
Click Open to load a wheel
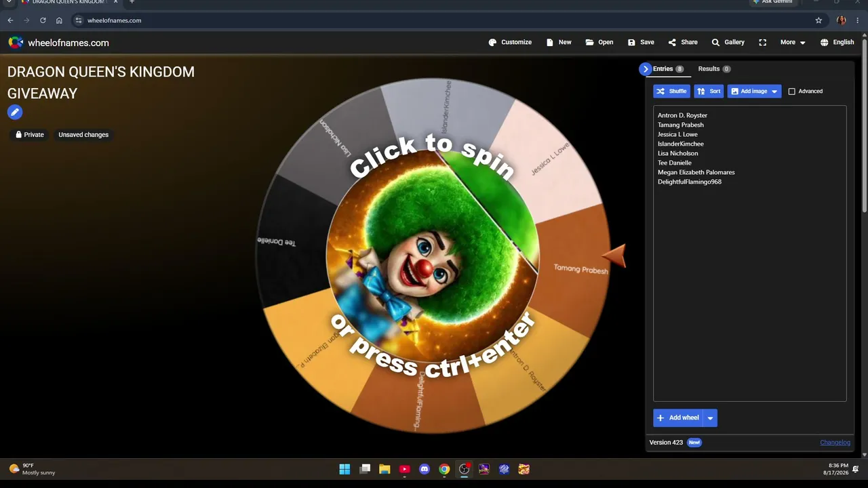599,42
